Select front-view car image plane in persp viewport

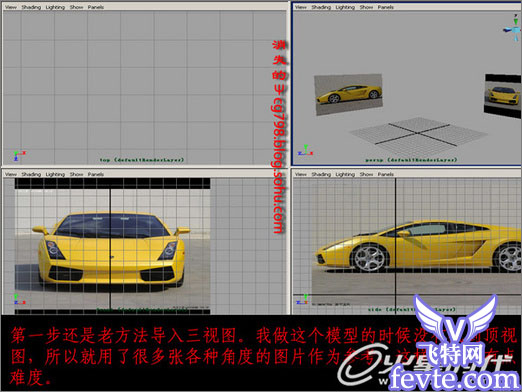pyautogui.click(x=503, y=96)
